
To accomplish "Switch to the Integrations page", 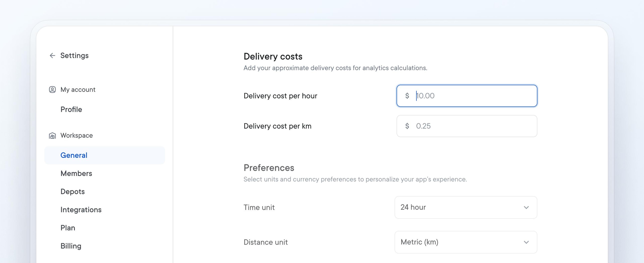I will coord(81,210).
